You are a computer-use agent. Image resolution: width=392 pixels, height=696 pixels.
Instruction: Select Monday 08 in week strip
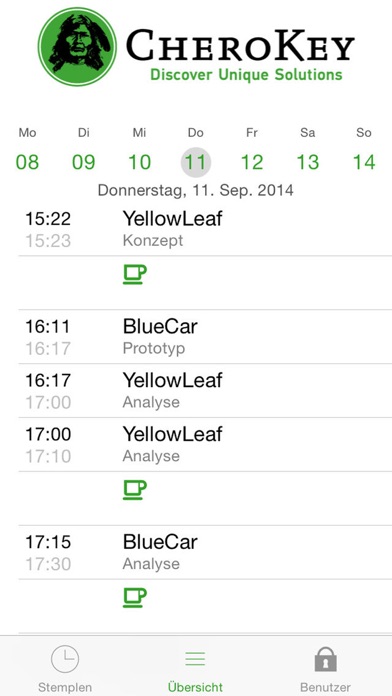28,162
